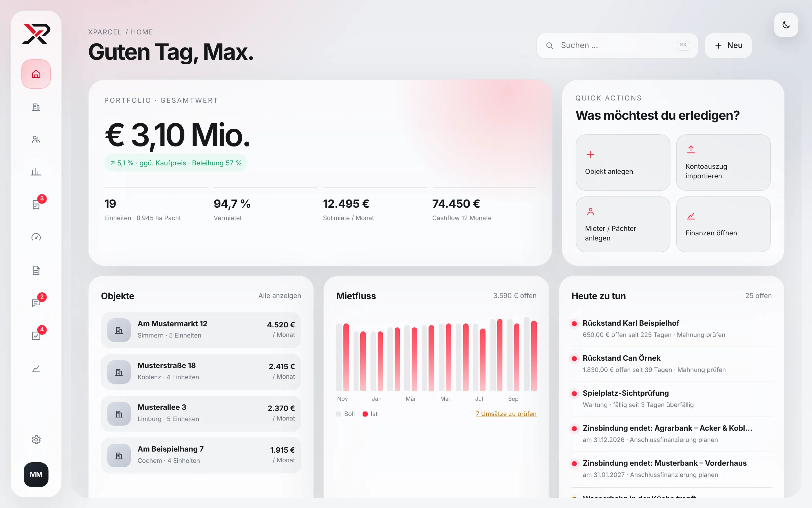Viewport: 812px width, 508px height.
Task: Open the Musterallee 3 object row
Action: tap(201, 413)
